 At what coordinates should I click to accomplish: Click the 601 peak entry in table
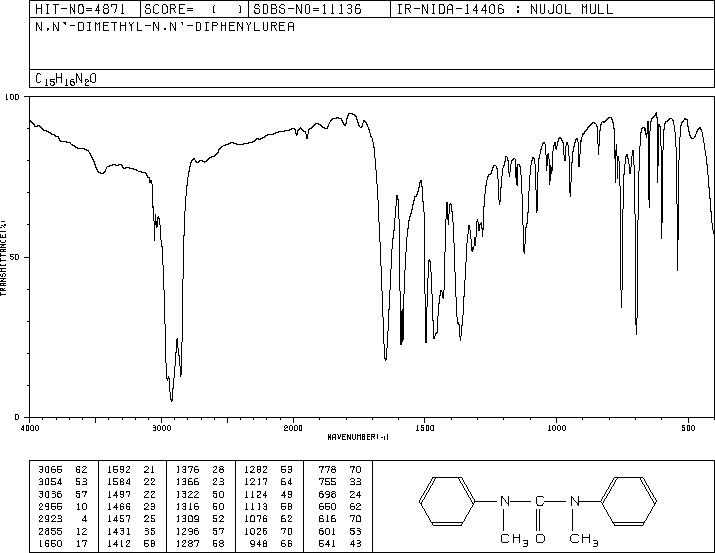340,531
